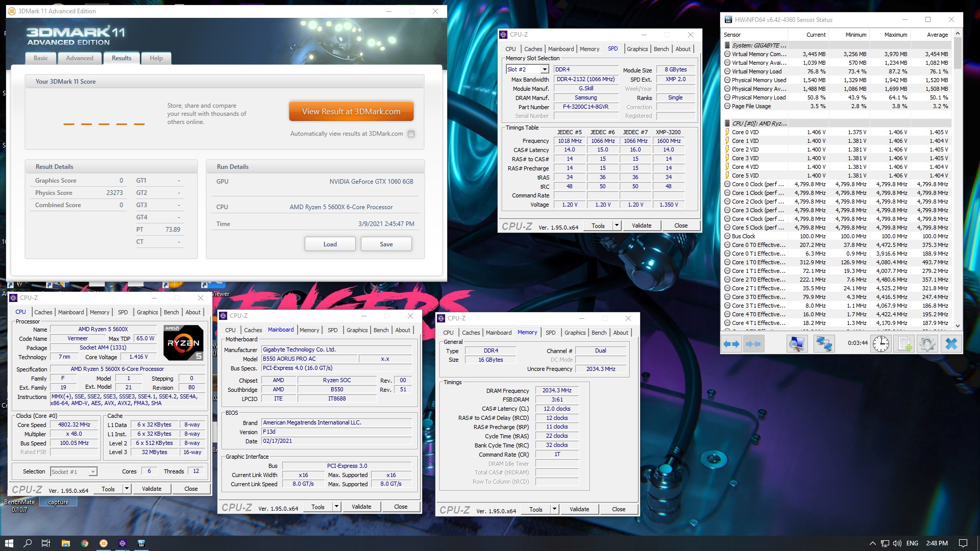
Task: Collapse CPU [#0] AMD Ryzen sensor group
Action: pyautogui.click(x=727, y=123)
